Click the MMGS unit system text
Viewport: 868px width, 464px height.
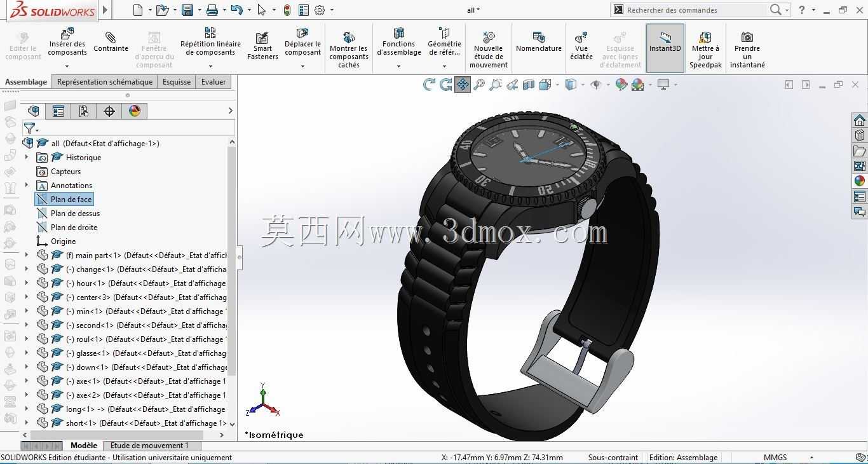coord(775,458)
